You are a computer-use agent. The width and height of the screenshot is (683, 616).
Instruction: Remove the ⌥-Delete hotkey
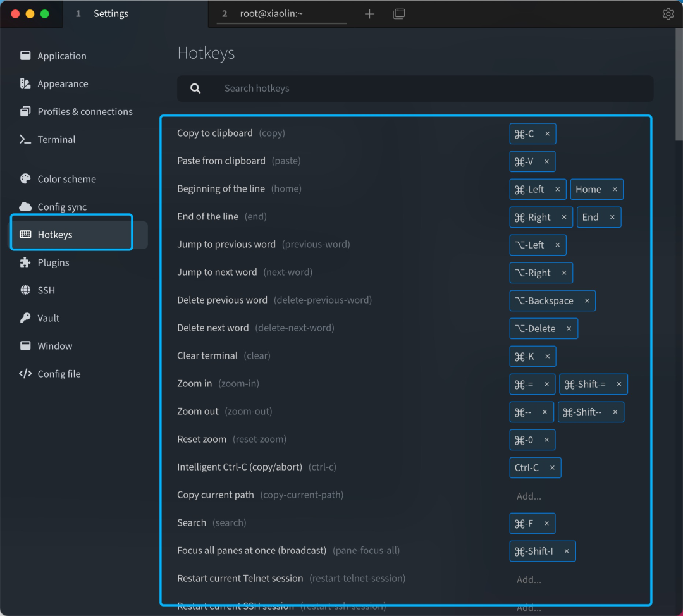(x=569, y=329)
